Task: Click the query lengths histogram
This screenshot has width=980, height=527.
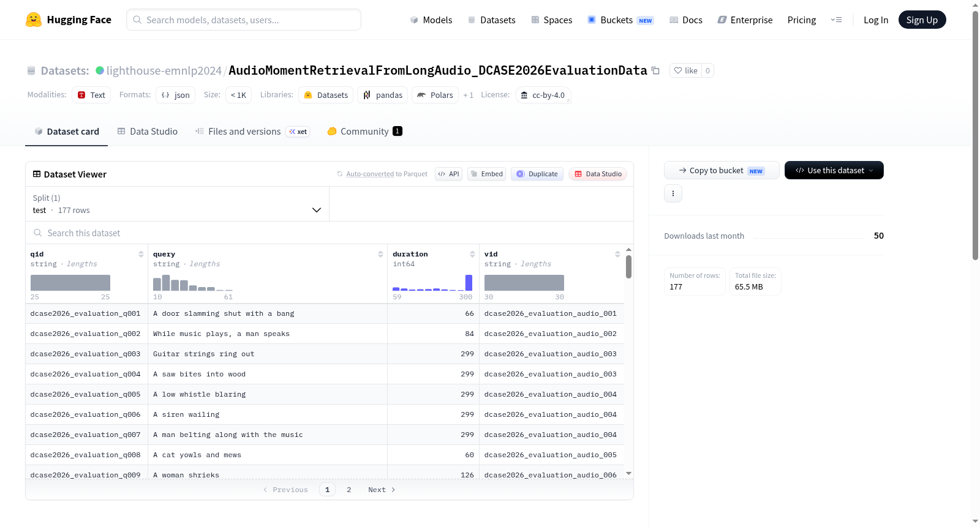Action: pyautogui.click(x=193, y=283)
